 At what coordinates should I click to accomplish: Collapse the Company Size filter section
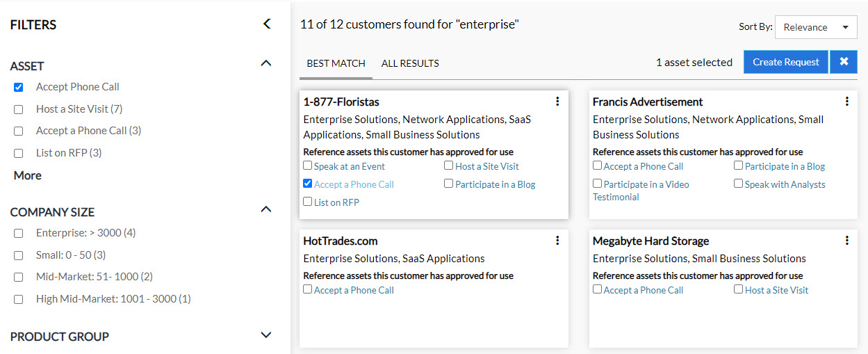265,209
